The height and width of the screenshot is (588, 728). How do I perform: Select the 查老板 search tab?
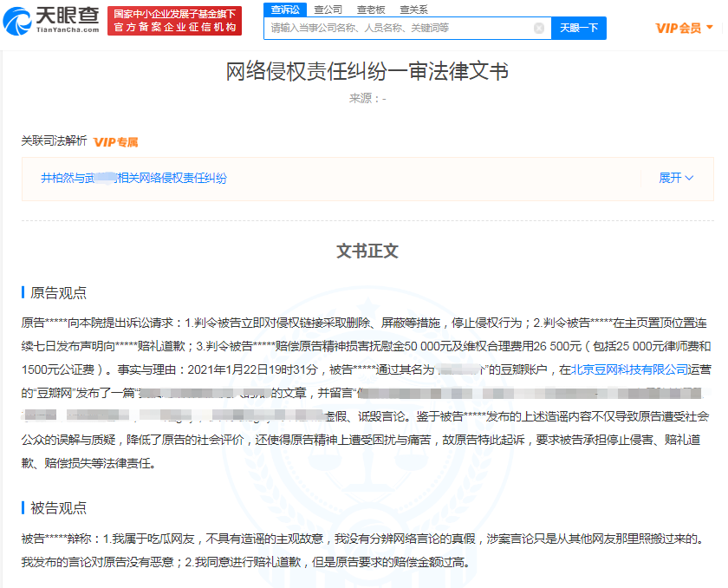point(371,10)
